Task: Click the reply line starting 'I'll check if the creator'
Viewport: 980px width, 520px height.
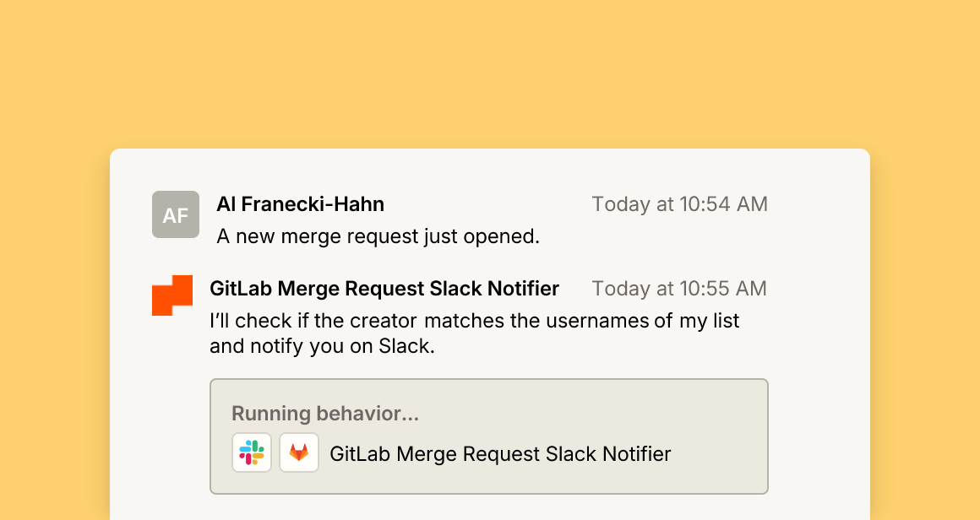Action: click(x=475, y=321)
